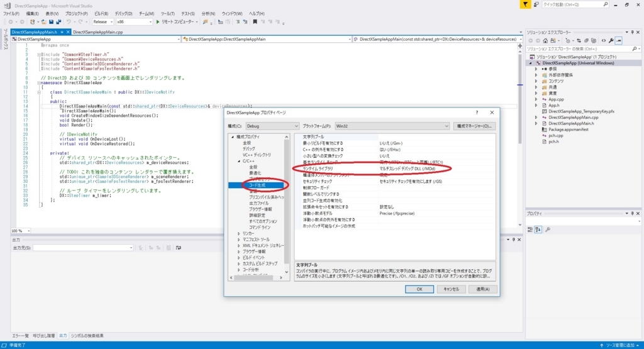Expand the 外部依存関係 folder in Solution Explorer

coord(536,75)
